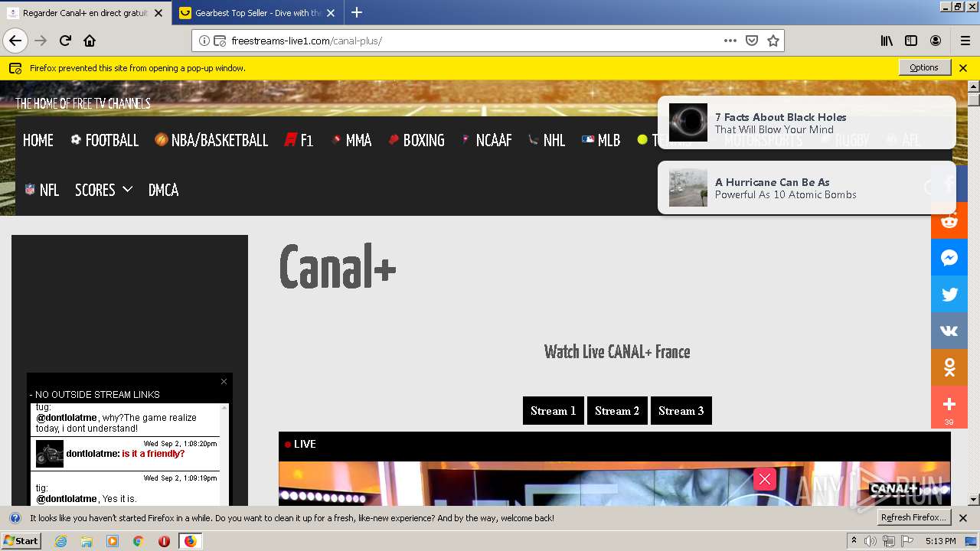The width and height of the screenshot is (980, 551).
Task: Dismiss the Refresh Firefox notification
Action: [x=963, y=518]
